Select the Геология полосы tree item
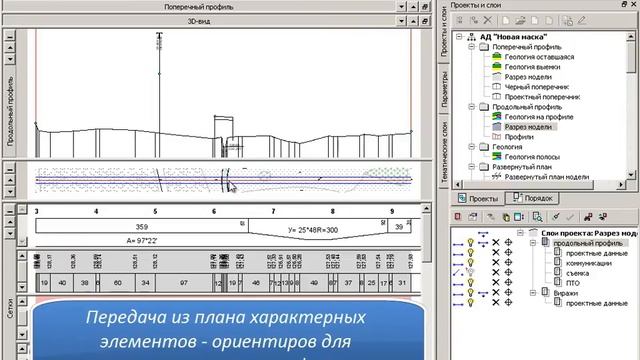The width and height of the screenshot is (640, 360). (x=532, y=156)
